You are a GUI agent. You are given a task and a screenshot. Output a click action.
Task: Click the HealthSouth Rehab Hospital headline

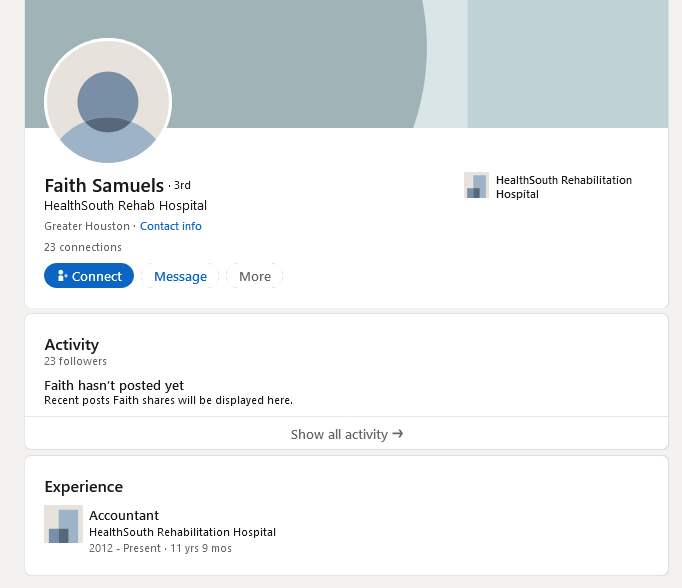pos(125,205)
